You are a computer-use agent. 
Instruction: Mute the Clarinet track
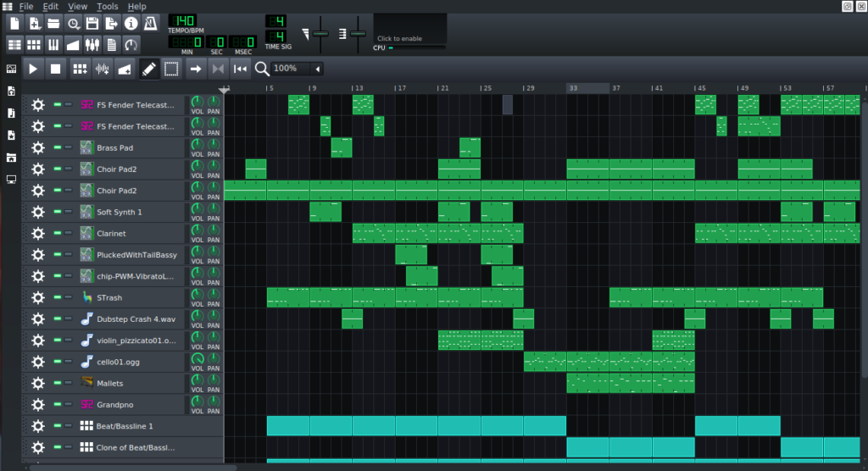pos(57,233)
